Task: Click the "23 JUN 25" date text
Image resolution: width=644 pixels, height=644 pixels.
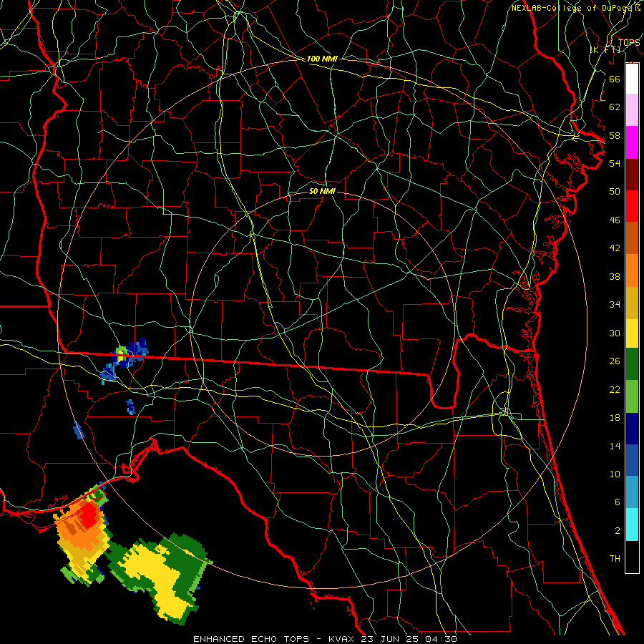Action: [391, 639]
